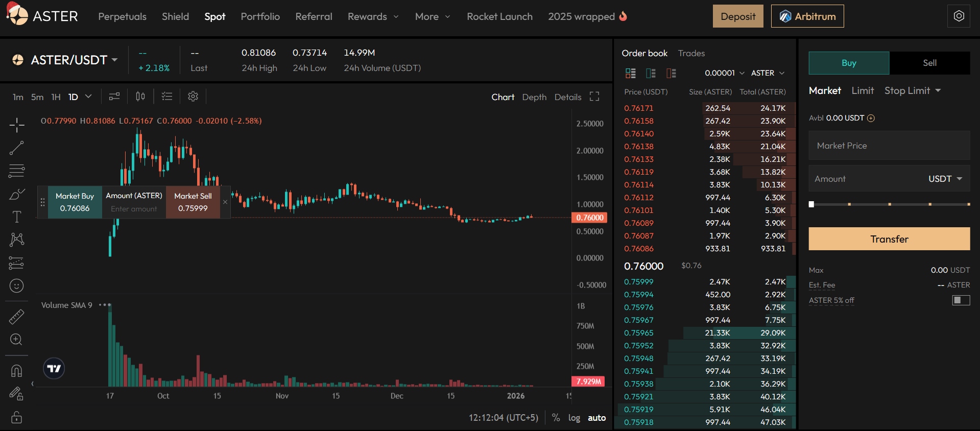Open the Fibonacci retracement tools
Screen dimensions: 980x431
(17, 171)
